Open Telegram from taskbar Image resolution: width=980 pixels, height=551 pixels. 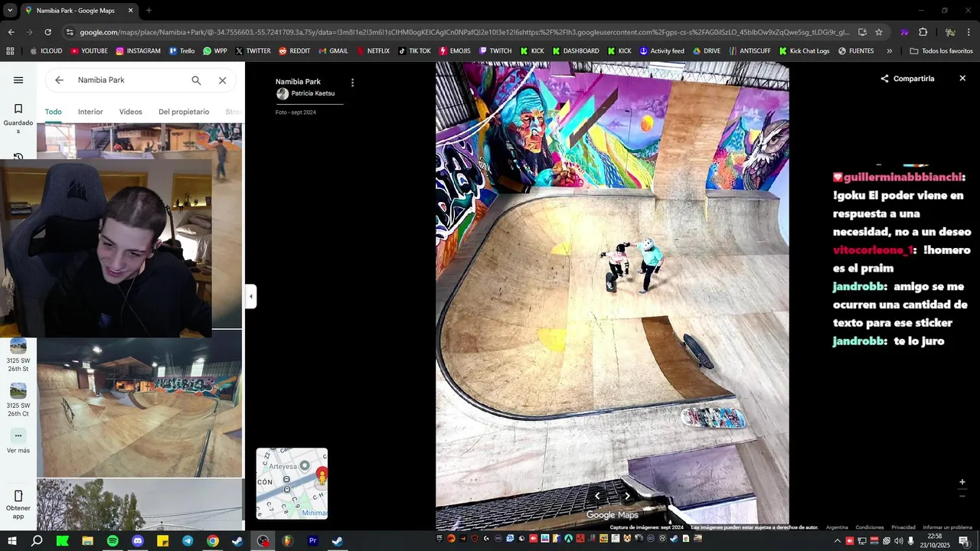(x=188, y=541)
